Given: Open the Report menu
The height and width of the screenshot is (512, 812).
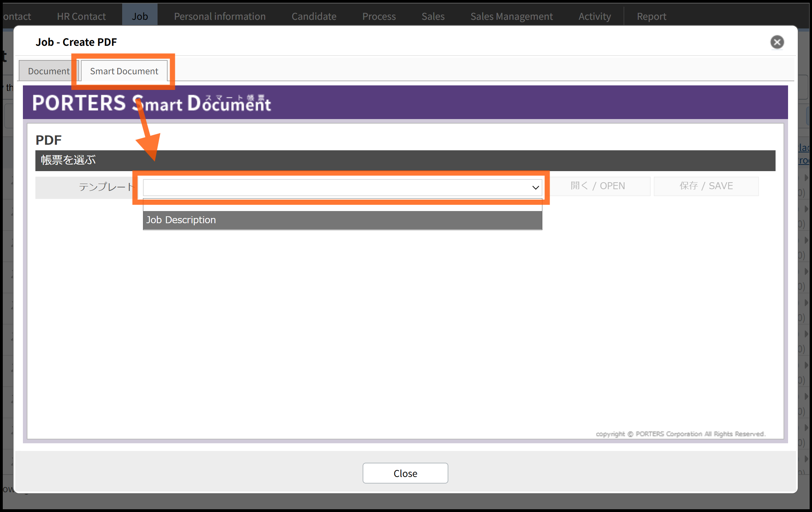Looking at the screenshot, I should pos(651,16).
